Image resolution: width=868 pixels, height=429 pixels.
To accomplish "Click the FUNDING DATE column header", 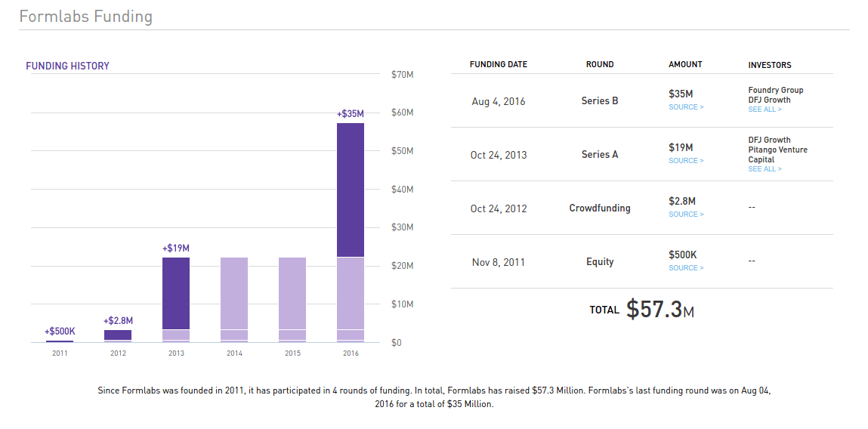I will [x=499, y=64].
